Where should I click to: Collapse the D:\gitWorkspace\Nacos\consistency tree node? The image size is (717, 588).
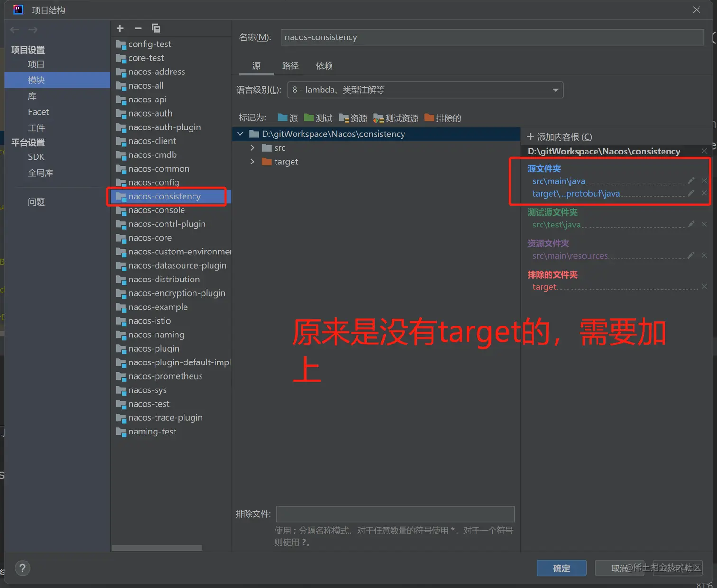coord(240,134)
